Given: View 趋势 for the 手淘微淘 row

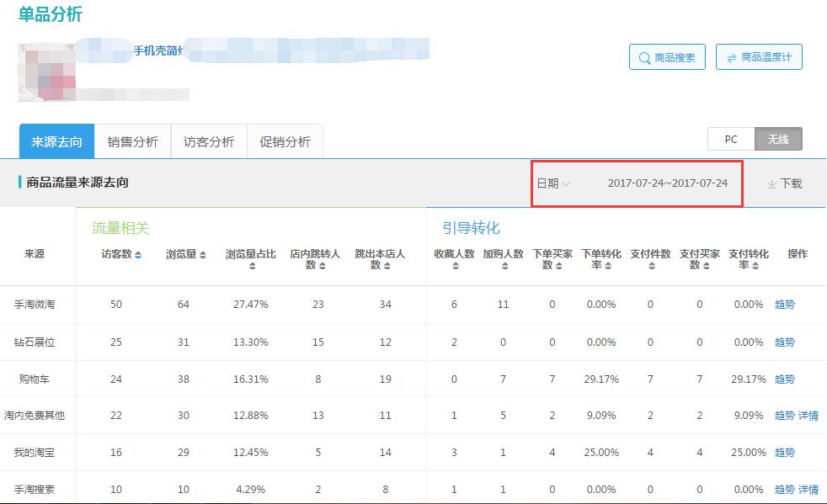Looking at the screenshot, I should (784, 305).
